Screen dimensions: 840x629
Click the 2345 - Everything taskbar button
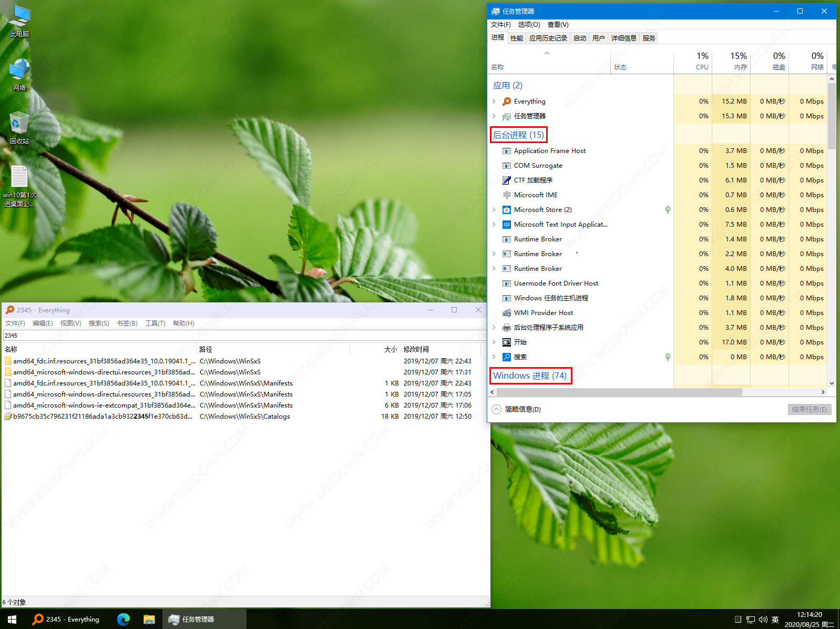pyautogui.click(x=66, y=619)
